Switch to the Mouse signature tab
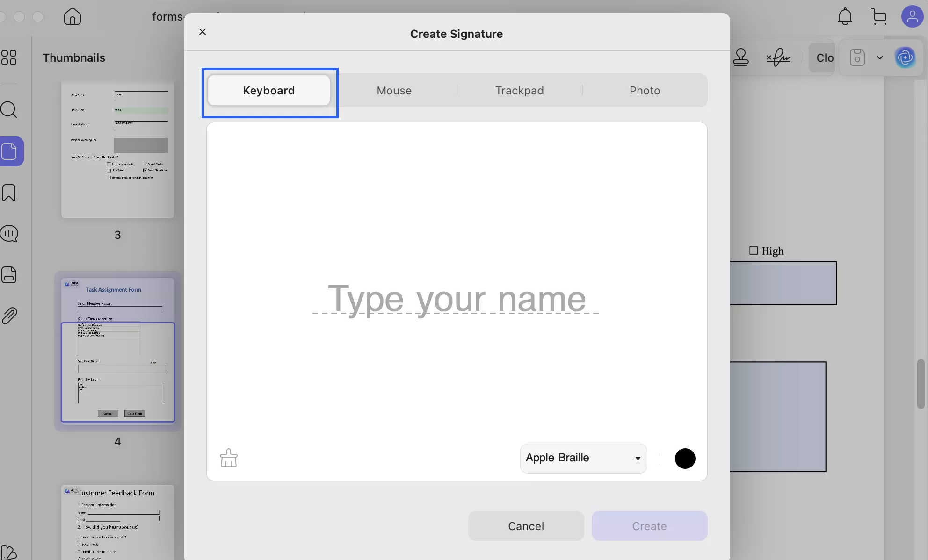 [394, 90]
